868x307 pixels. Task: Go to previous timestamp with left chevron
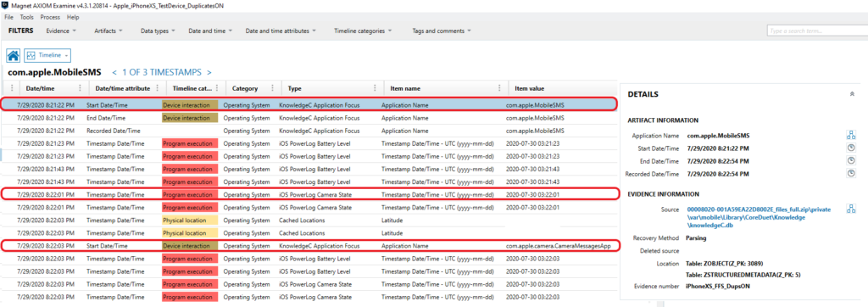click(114, 72)
